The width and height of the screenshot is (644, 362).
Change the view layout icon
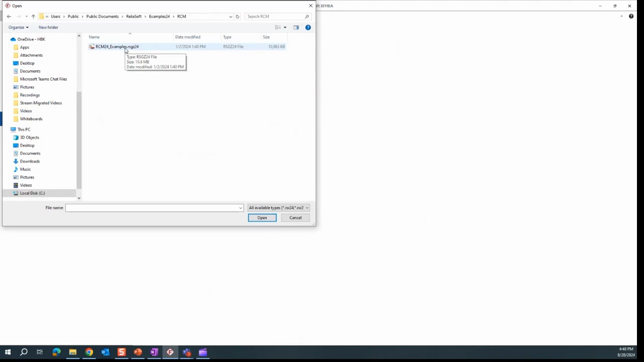(x=278, y=27)
